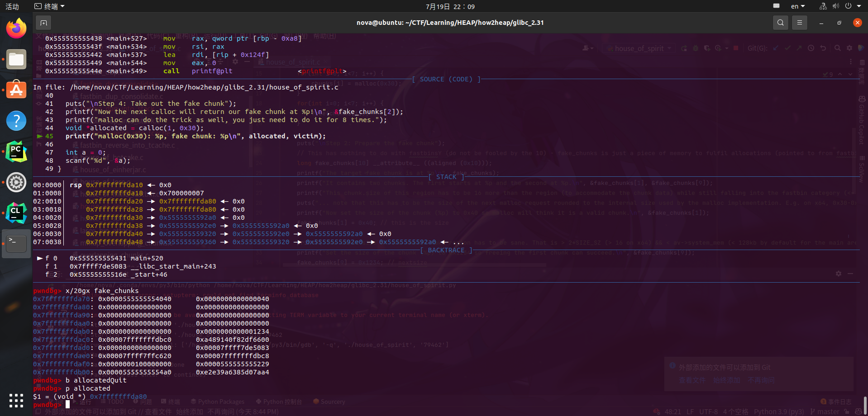
Task: Launch Ubuntu Software from the dock
Action: point(16,90)
